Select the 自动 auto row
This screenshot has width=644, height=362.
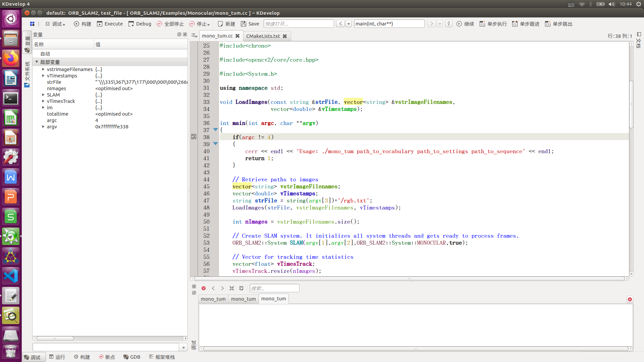click(x=110, y=54)
